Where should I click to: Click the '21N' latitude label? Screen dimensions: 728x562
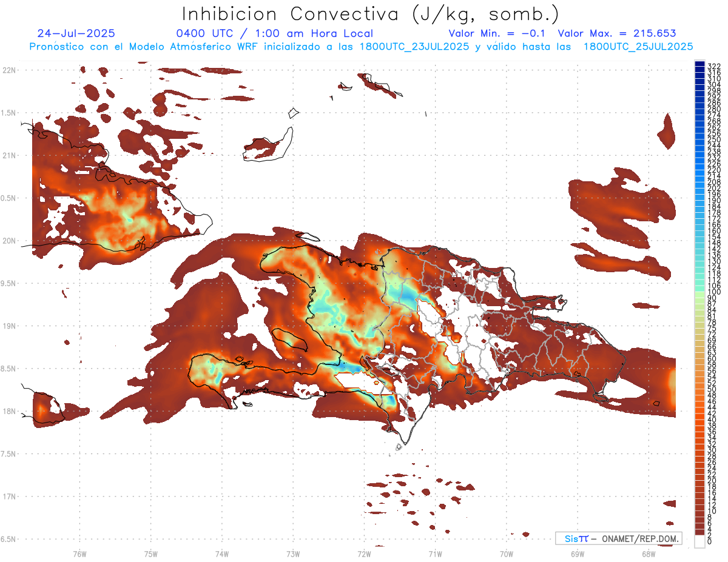tap(8, 156)
